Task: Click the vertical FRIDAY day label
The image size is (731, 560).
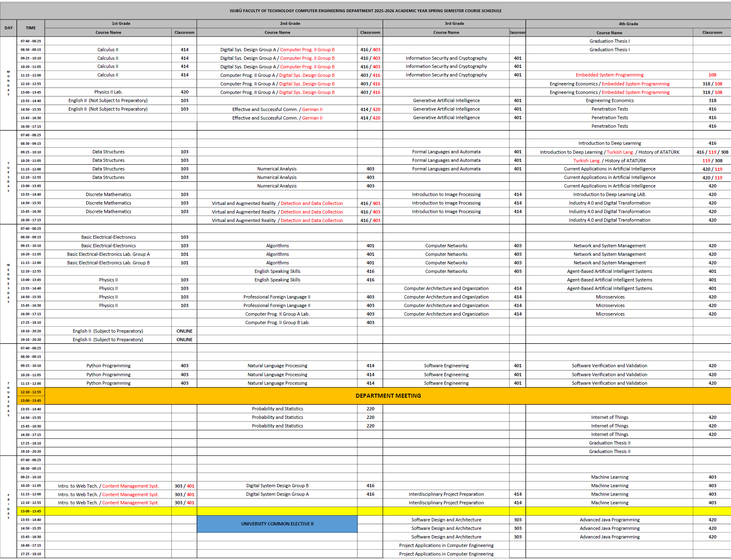Action: [9, 506]
